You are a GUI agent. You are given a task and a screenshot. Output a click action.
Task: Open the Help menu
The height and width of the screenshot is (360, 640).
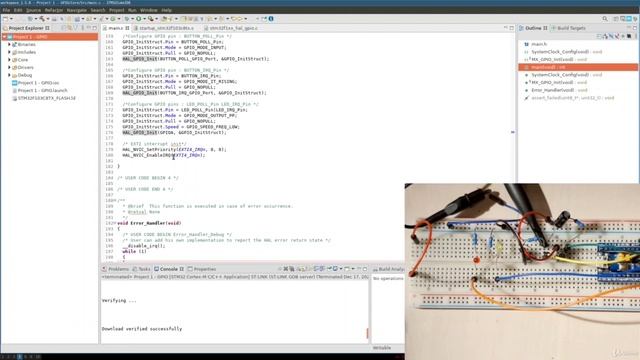166,10
